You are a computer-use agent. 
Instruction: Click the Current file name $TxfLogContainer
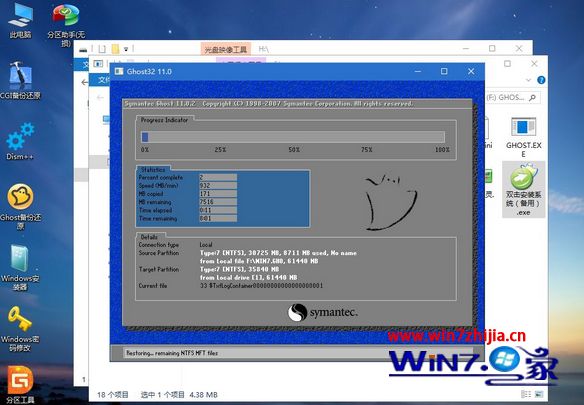click(261, 286)
